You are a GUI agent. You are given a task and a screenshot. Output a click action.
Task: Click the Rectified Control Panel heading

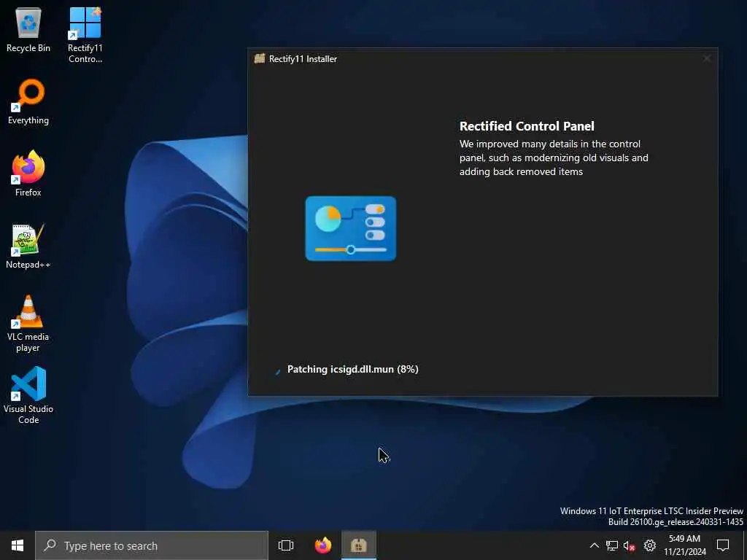point(527,126)
